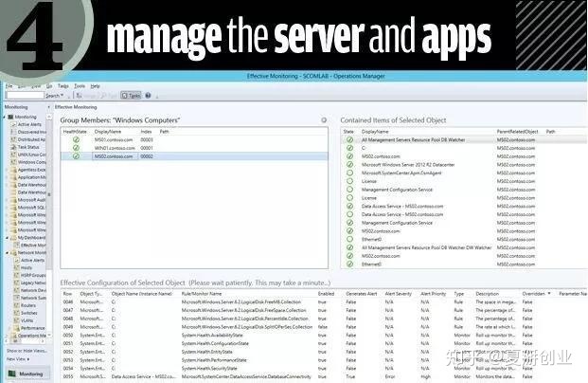Click the Task Status icon in the tree
The image size is (588, 383).
[x=12, y=147]
